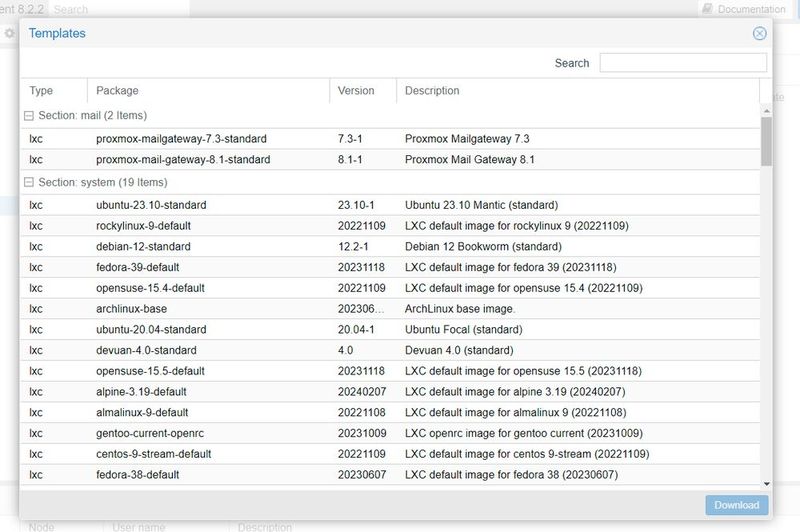Click description Debian 12 Bookworm (standard)

483,246
